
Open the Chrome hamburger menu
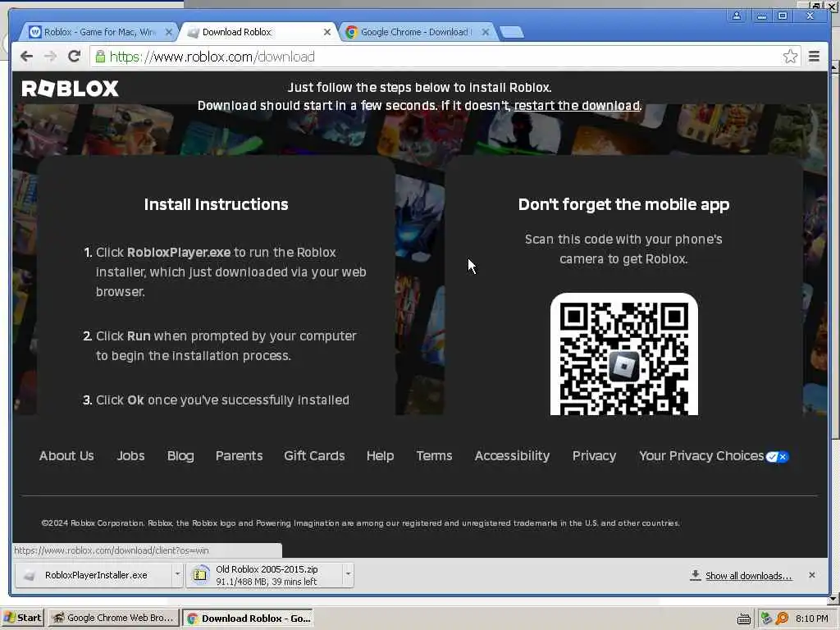coord(814,57)
